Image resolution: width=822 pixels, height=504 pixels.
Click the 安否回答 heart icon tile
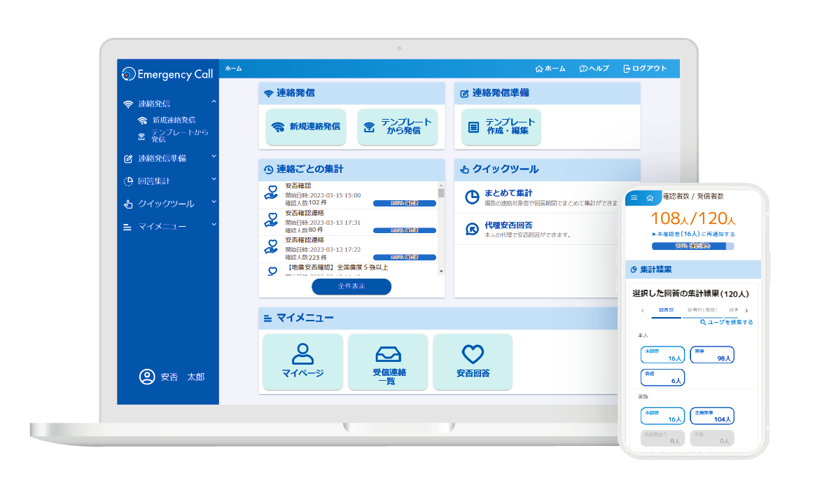(473, 361)
